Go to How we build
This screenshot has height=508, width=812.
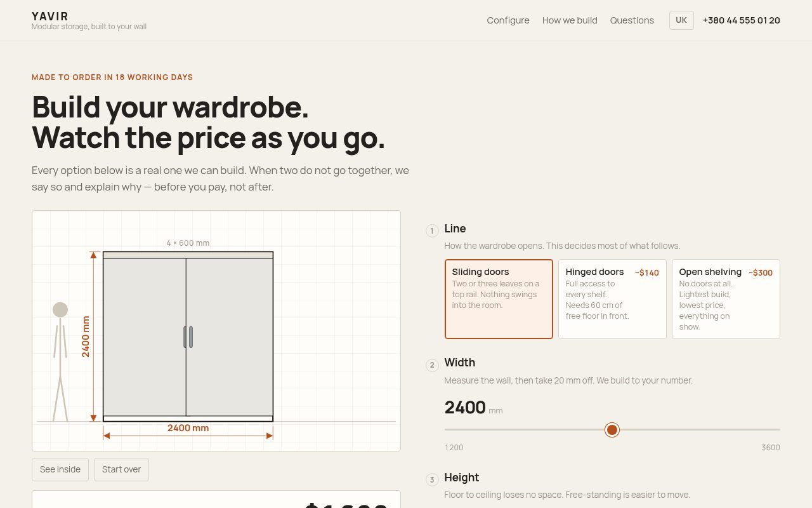[x=570, y=20]
